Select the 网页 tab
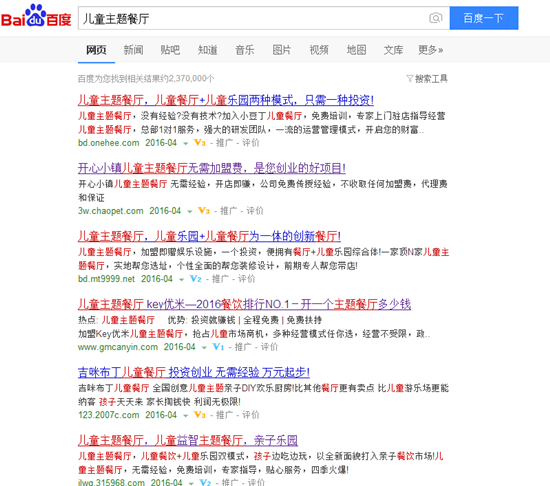Viewport: 550px width, 486px height. [96, 50]
